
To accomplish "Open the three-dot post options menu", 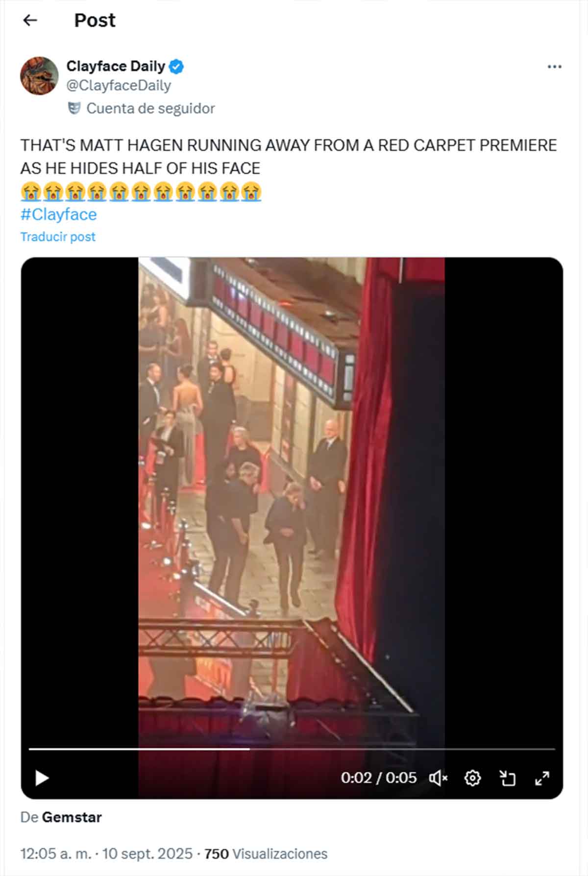I will click(x=554, y=67).
